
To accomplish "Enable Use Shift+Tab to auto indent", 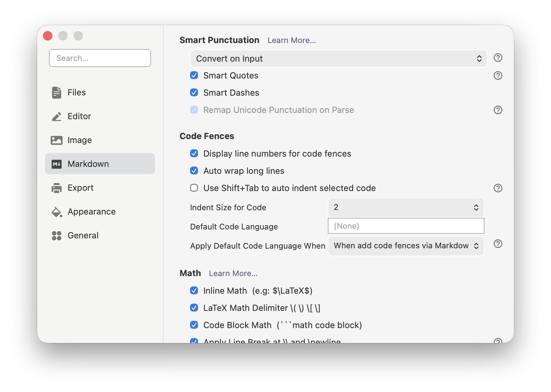I will (x=194, y=188).
